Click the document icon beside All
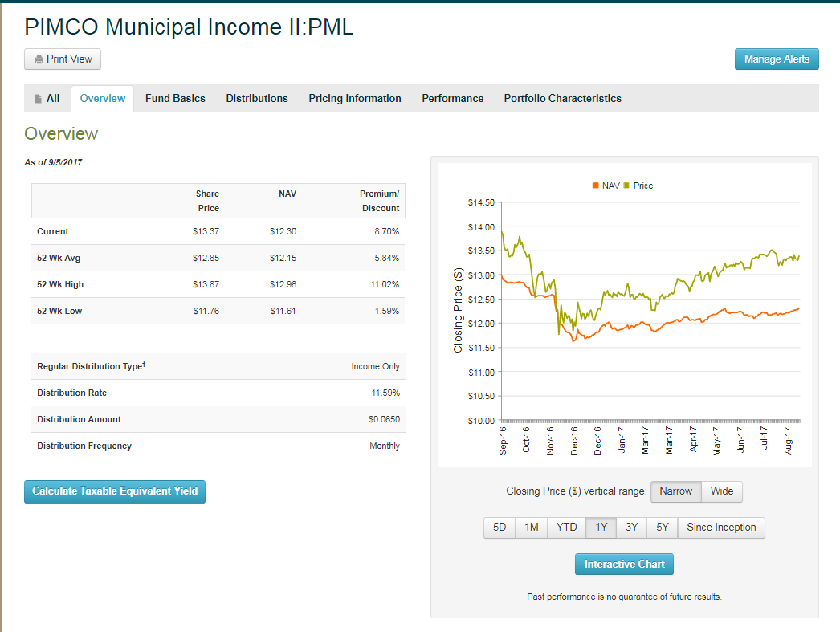840x632 pixels. tap(38, 99)
